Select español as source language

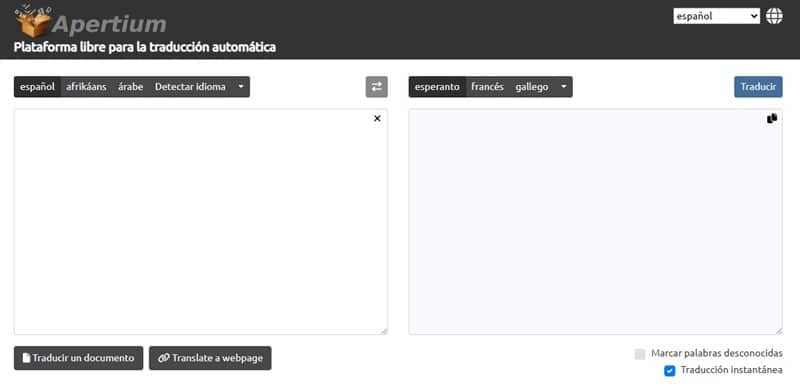(37, 87)
